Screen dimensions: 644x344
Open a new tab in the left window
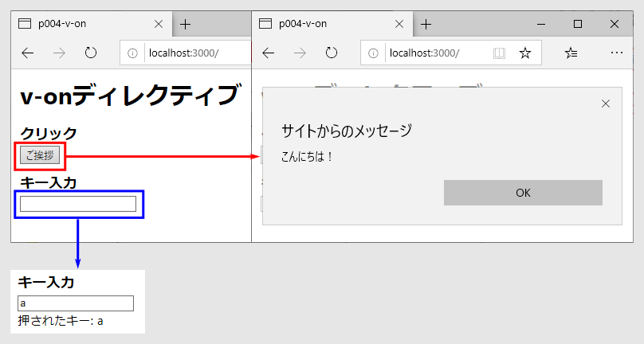click(185, 24)
